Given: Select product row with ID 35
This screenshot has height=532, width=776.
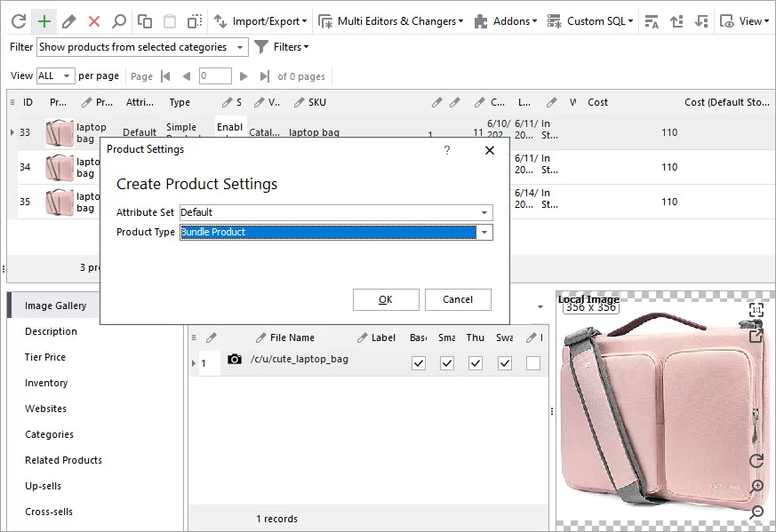Looking at the screenshot, I should click(x=25, y=202).
